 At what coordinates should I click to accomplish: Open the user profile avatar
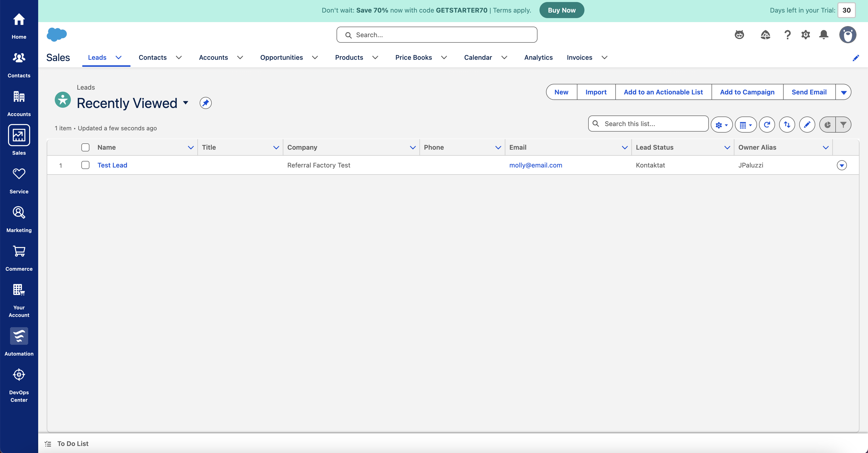click(x=848, y=35)
